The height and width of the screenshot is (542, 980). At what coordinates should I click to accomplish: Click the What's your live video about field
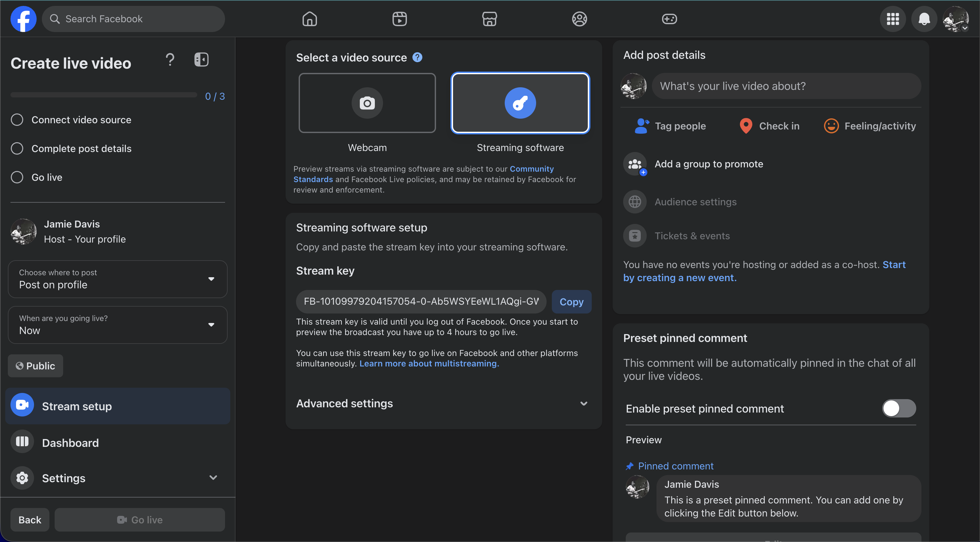point(786,86)
